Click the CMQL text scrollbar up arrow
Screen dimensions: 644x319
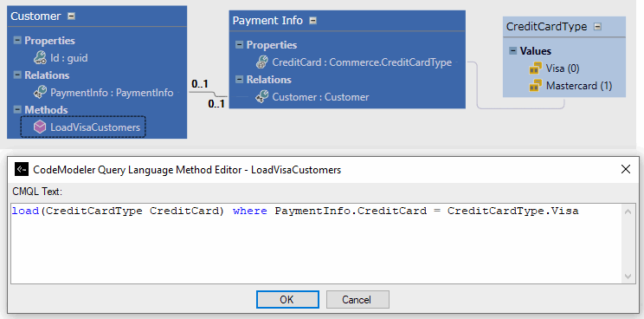tap(628, 212)
